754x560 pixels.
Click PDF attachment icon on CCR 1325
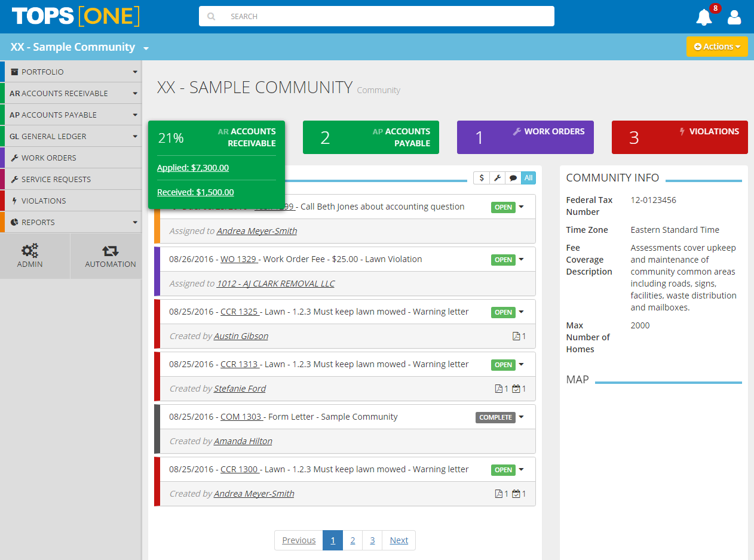click(516, 336)
